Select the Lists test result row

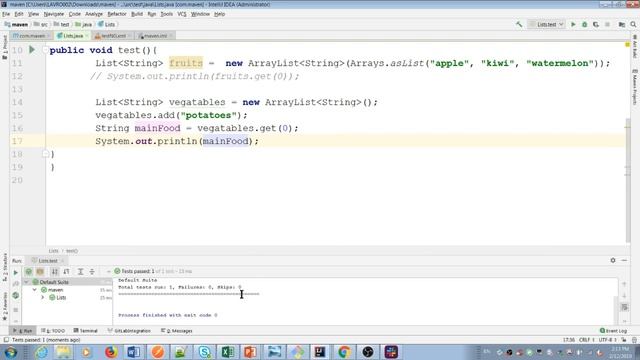coord(67,298)
